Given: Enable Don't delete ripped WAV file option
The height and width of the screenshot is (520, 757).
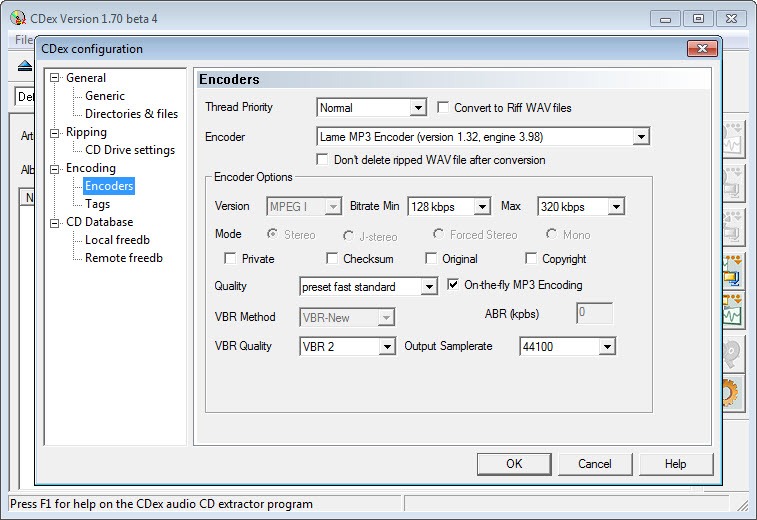Looking at the screenshot, I should point(322,159).
